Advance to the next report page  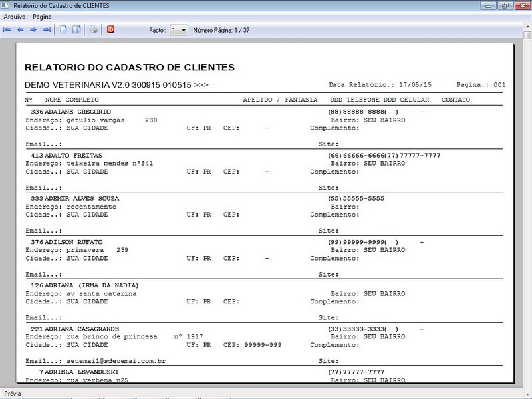tap(33, 30)
